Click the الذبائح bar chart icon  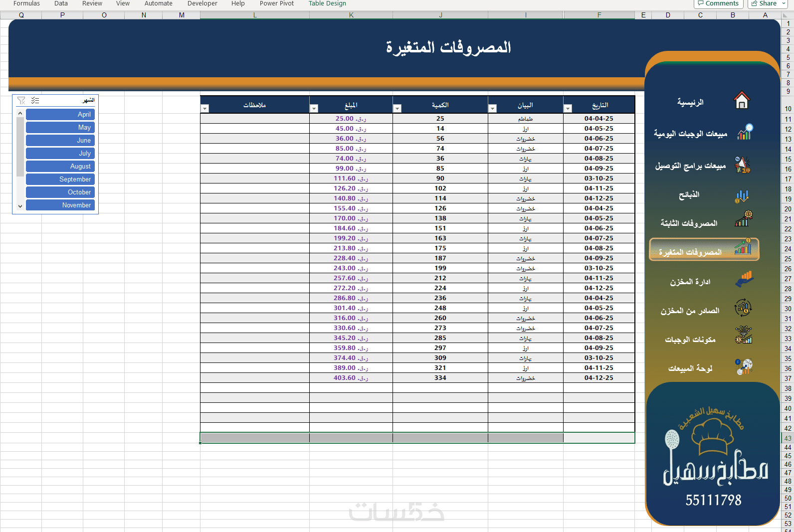[x=742, y=195]
